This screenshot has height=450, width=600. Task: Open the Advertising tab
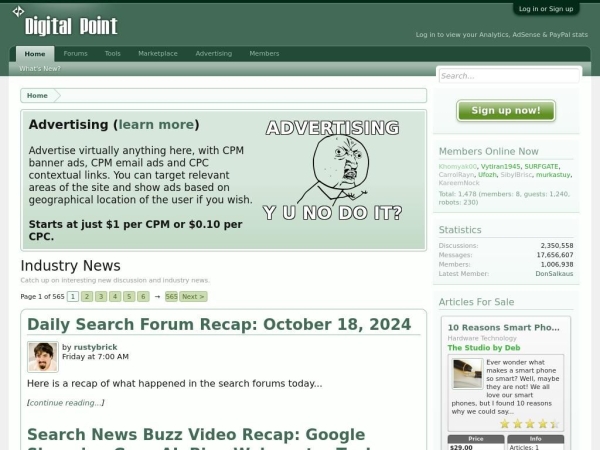coord(214,54)
